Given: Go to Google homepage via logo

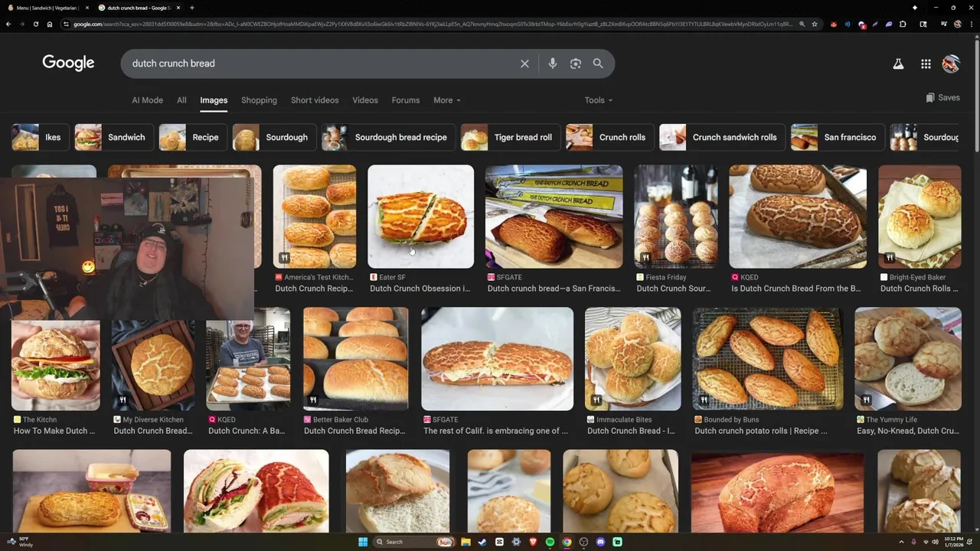Looking at the screenshot, I should pyautogui.click(x=68, y=64).
